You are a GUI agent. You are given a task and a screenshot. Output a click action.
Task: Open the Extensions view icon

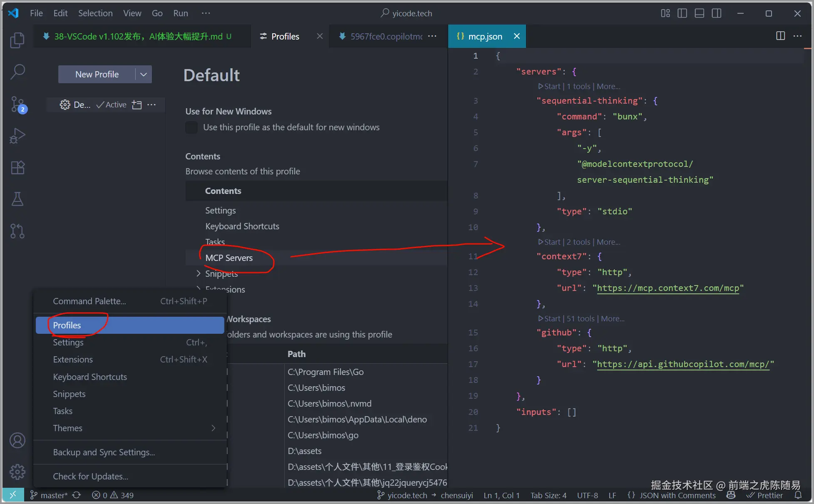point(17,167)
